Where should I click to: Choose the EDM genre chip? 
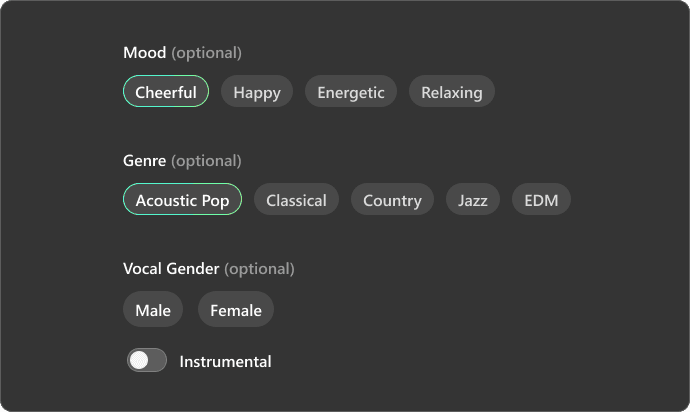[x=541, y=199]
